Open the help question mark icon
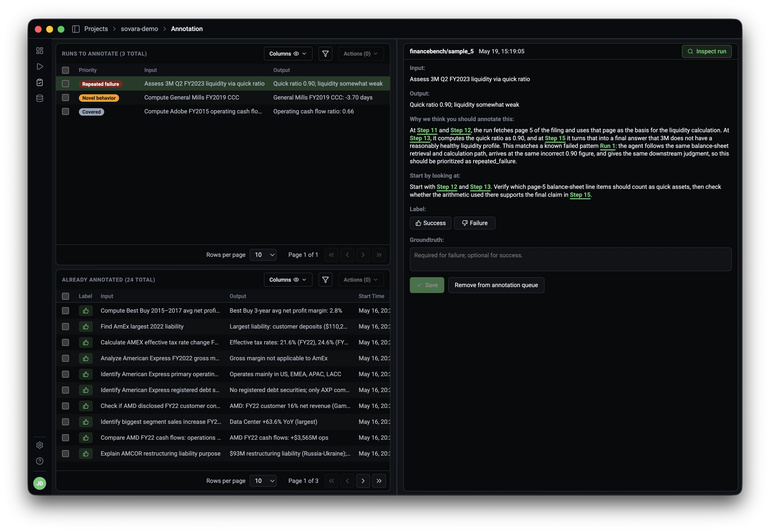 pos(40,461)
